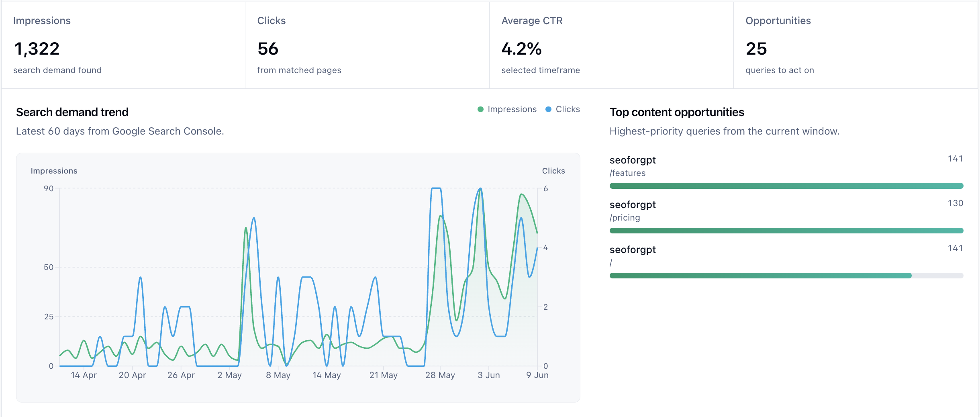Image resolution: width=980 pixels, height=417 pixels.
Task: Click the 8 May marker on chart axis
Action: click(x=278, y=375)
